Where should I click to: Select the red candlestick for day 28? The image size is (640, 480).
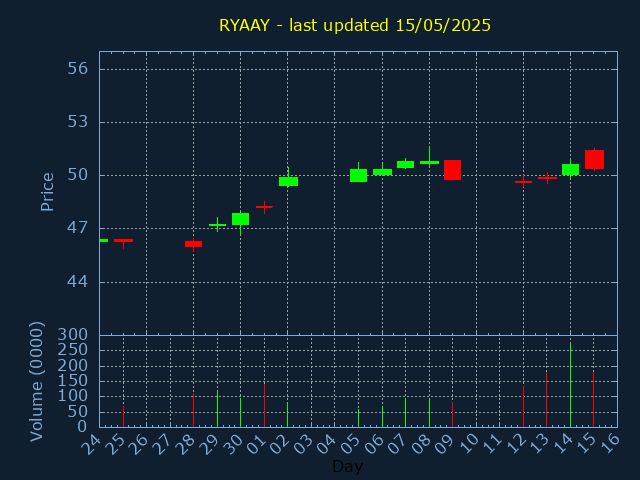[x=193, y=244]
